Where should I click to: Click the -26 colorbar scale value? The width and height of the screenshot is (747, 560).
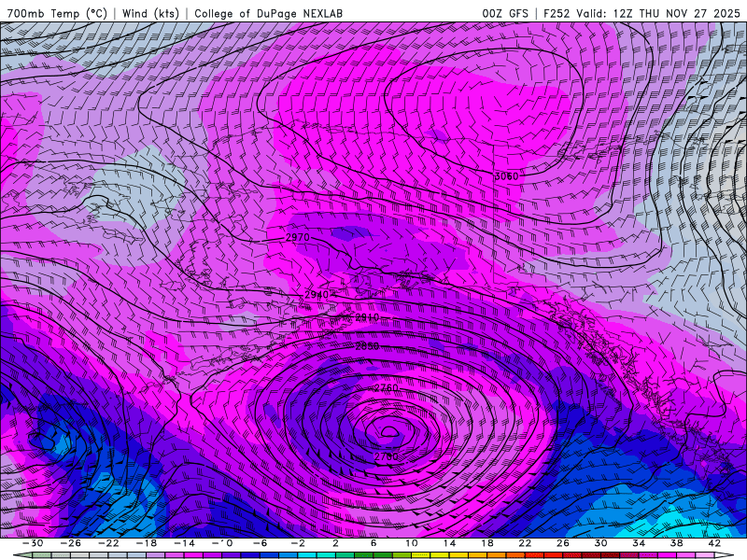coord(71,543)
